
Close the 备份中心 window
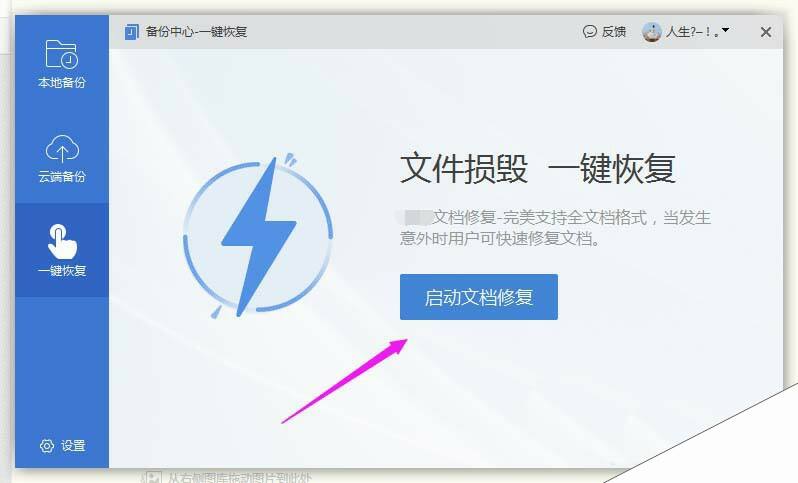point(765,32)
